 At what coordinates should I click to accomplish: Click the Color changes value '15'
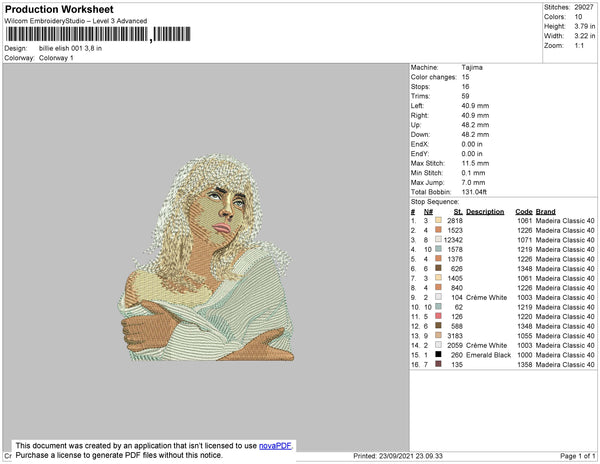click(x=465, y=77)
